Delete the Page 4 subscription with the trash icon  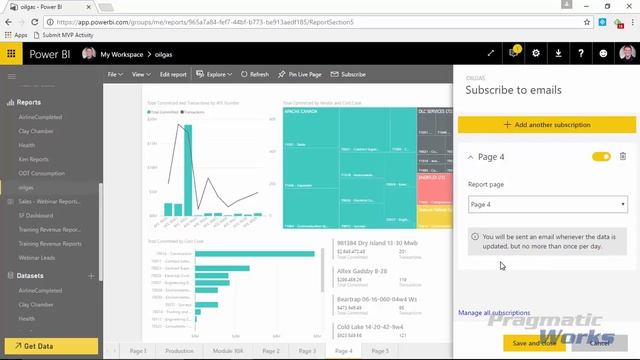(x=623, y=156)
